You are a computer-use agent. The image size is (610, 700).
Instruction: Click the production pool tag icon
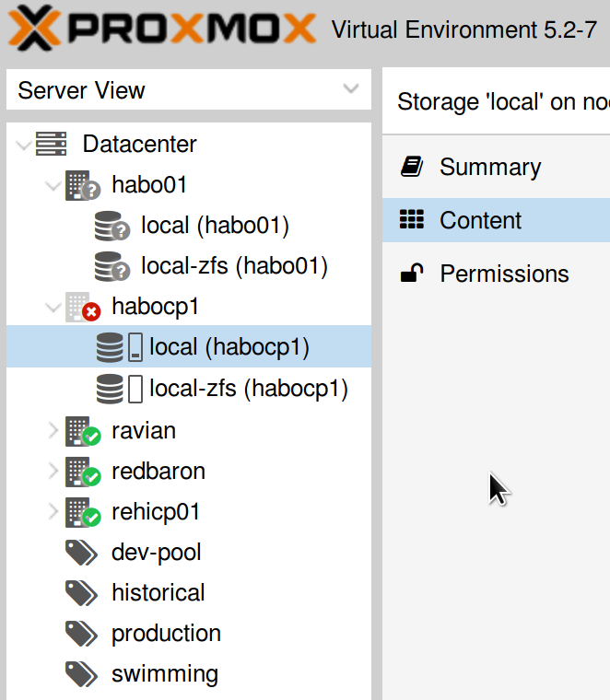[x=81, y=634]
